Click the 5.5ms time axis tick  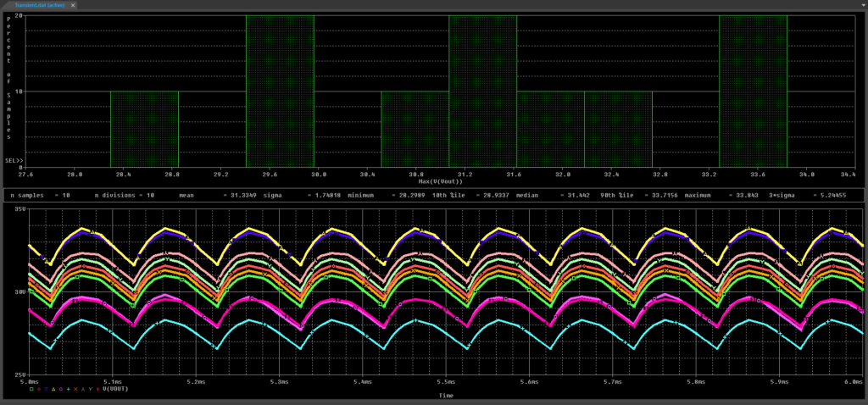click(x=446, y=382)
